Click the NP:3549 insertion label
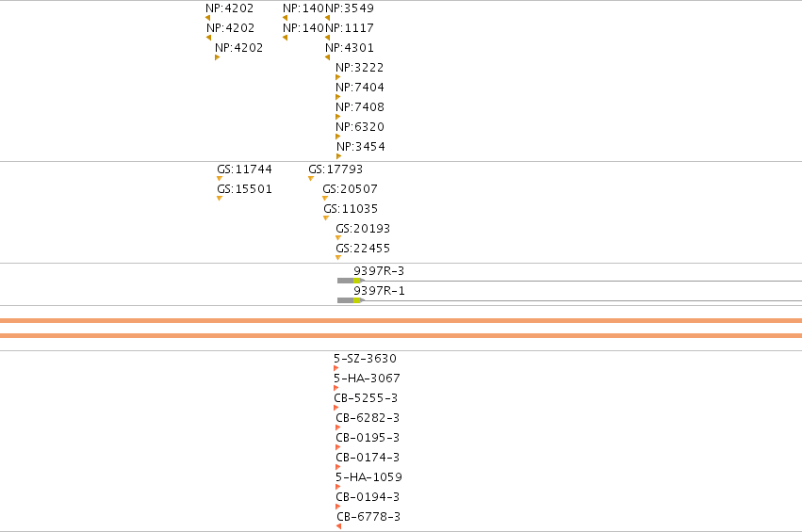Viewport: 802px width, 532px height. tap(350, 8)
